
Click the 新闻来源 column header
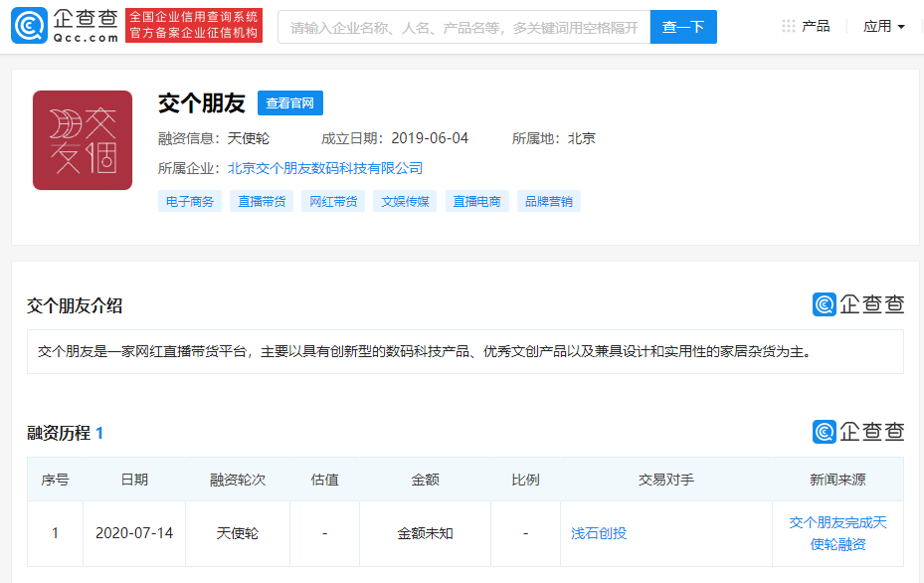(837, 480)
